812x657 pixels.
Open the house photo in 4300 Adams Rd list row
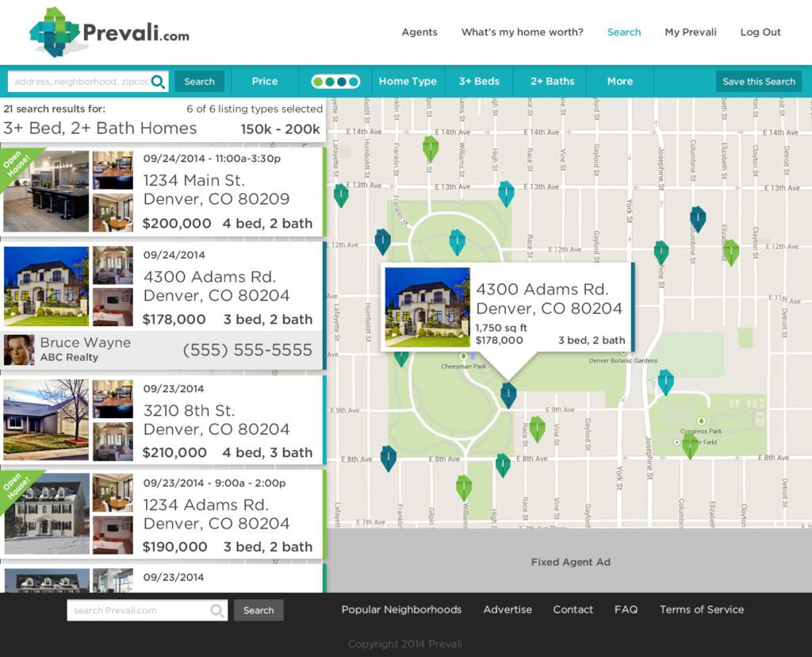pos(46,286)
